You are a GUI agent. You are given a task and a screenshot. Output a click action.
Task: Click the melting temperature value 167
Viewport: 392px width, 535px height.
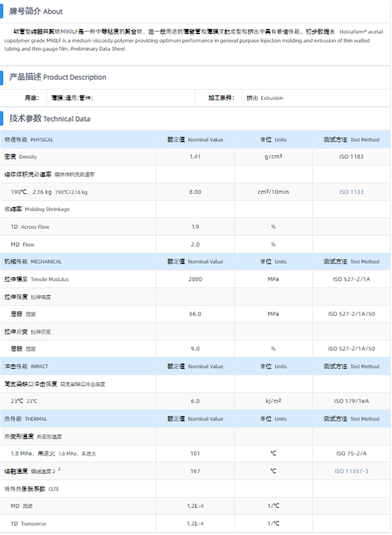tap(195, 471)
